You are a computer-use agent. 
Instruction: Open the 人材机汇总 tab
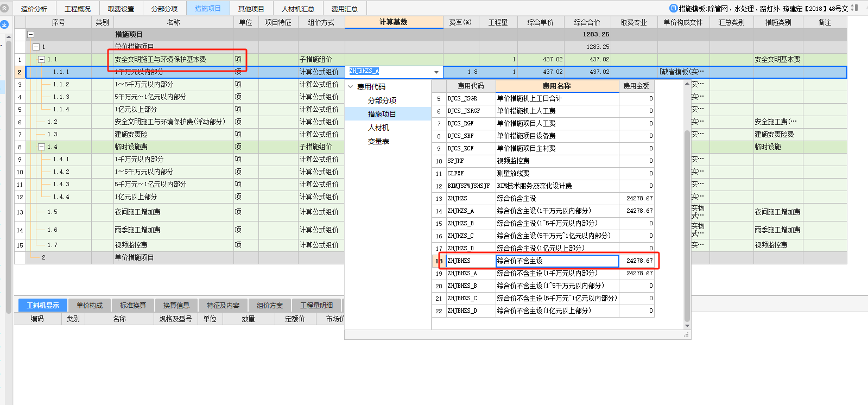[x=298, y=9]
